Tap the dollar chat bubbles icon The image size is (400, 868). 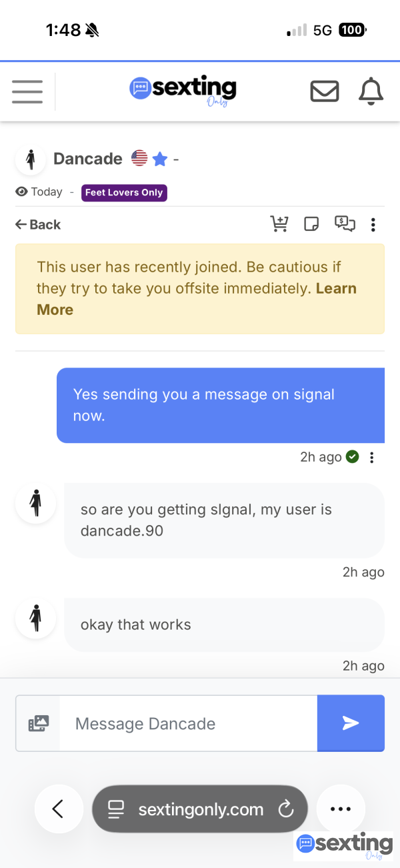(x=345, y=224)
